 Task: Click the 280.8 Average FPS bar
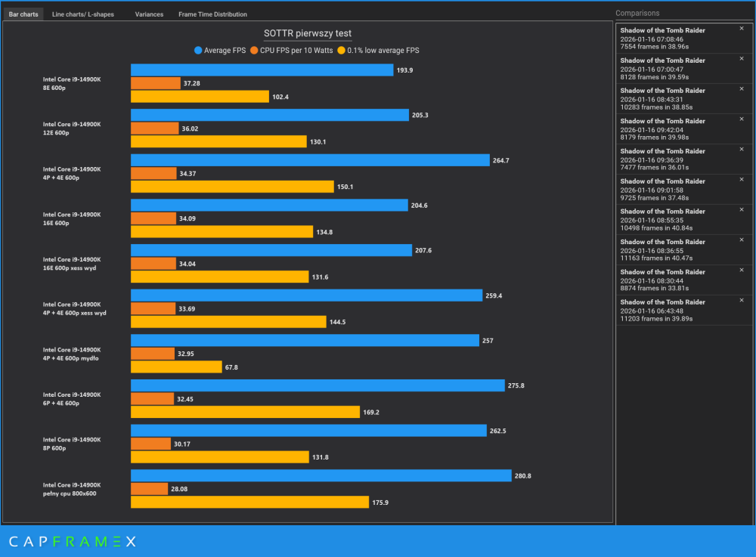[x=321, y=475]
